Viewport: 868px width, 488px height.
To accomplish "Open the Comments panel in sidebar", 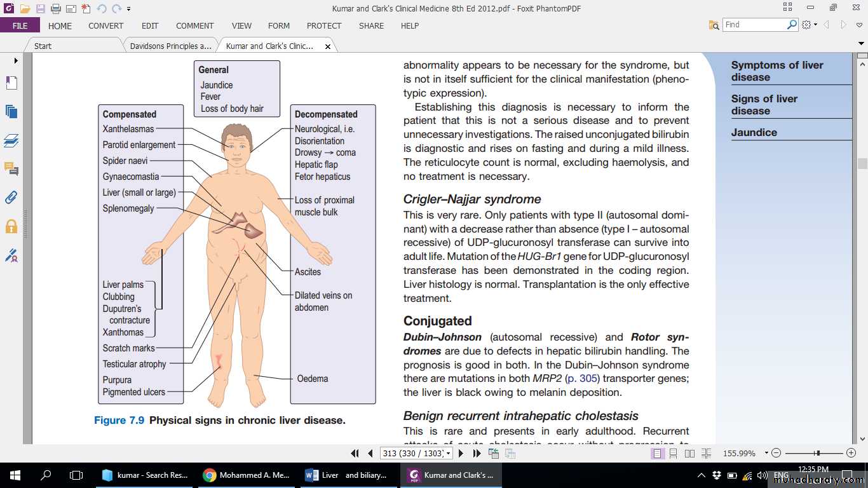I will [x=11, y=168].
